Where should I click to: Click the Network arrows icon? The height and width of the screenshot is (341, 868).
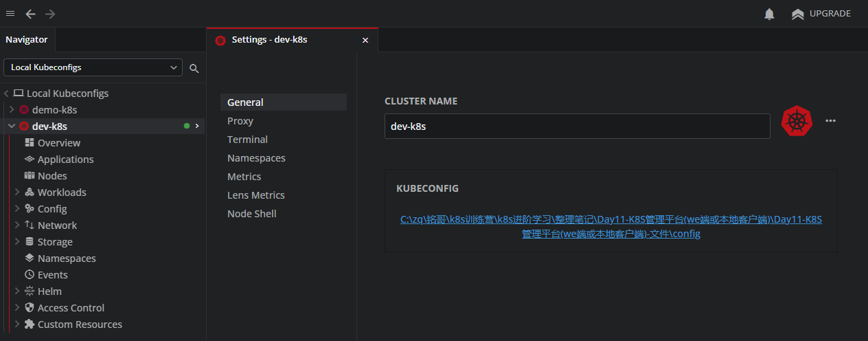pos(30,225)
